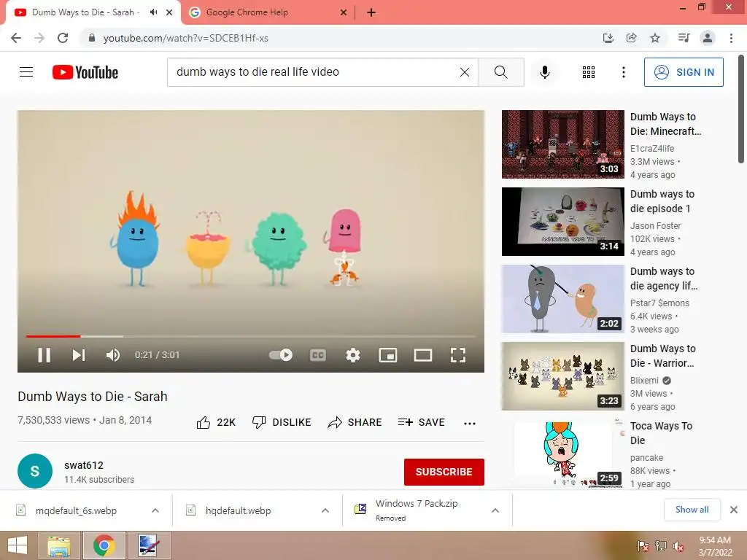747x560 pixels.
Task: Enable the miniplayer mode
Action: (388, 355)
